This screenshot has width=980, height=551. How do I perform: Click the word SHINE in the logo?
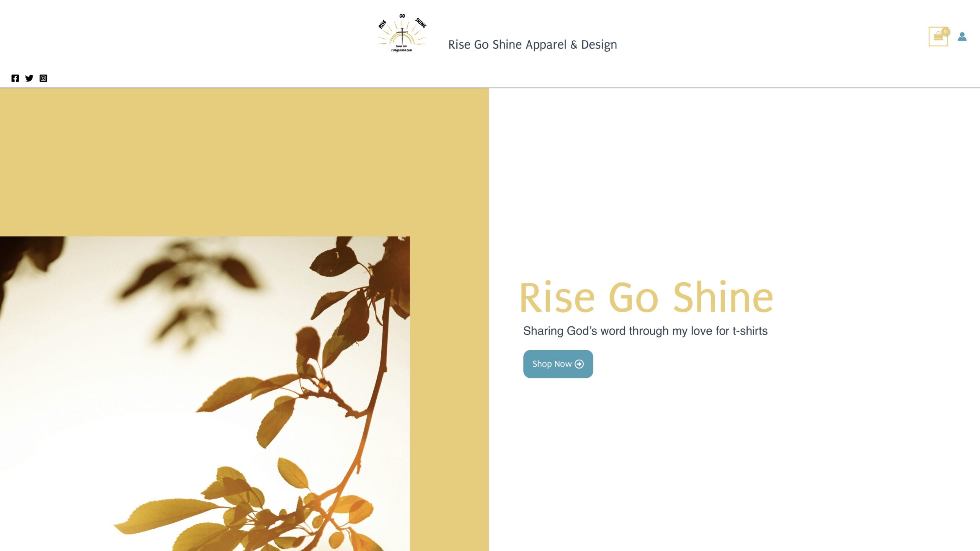click(421, 23)
